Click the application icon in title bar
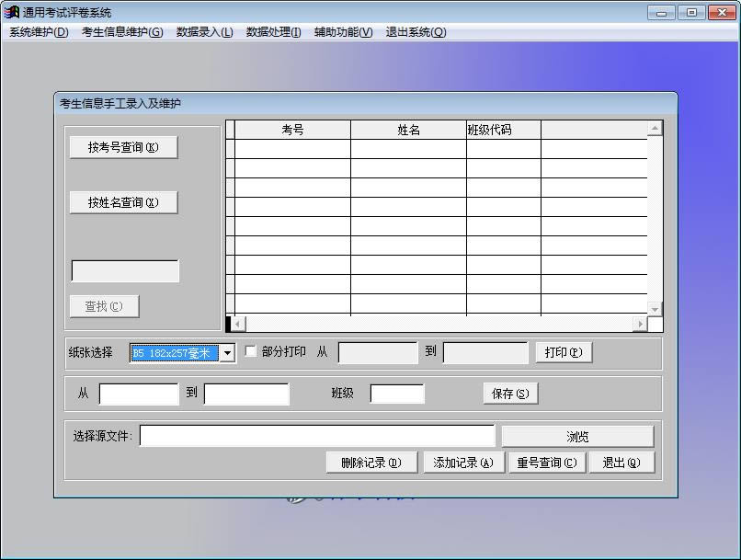Image resolution: width=741 pixels, height=560 pixels. point(12,12)
